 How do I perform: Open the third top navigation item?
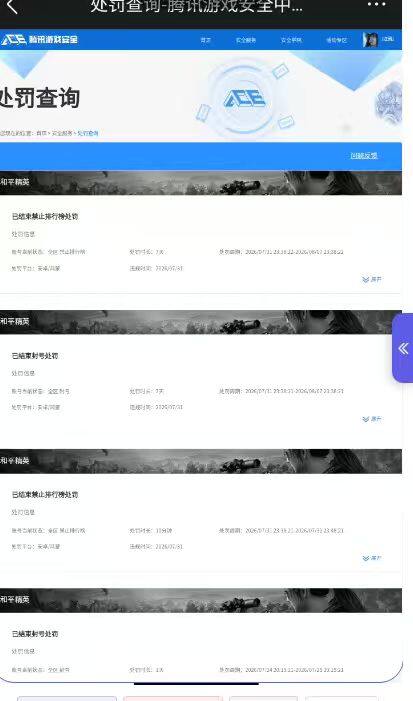(291, 40)
